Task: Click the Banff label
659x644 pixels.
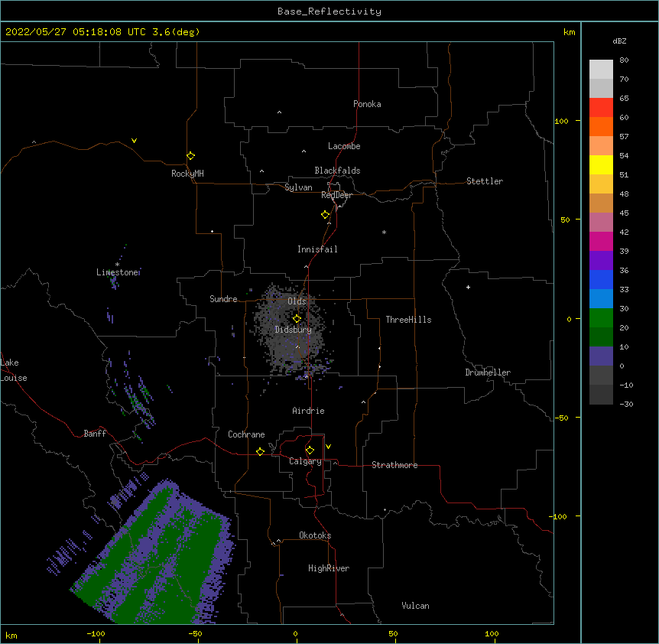Action: [95, 434]
